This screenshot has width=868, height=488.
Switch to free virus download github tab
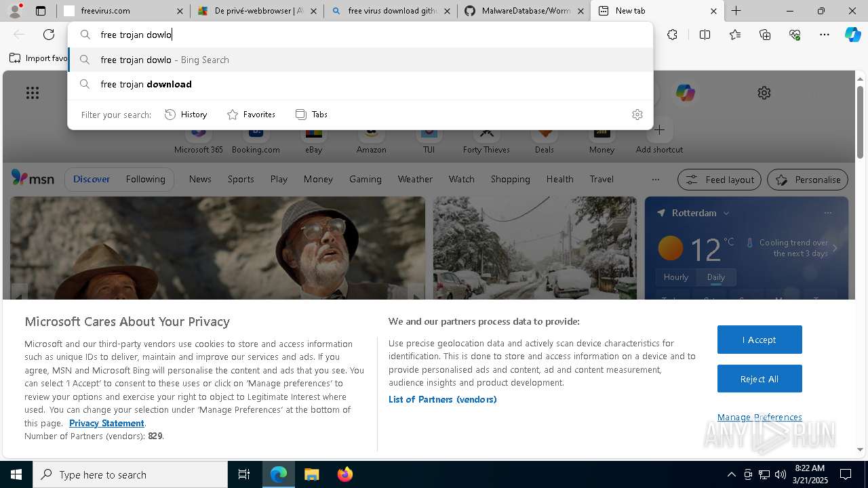click(391, 11)
